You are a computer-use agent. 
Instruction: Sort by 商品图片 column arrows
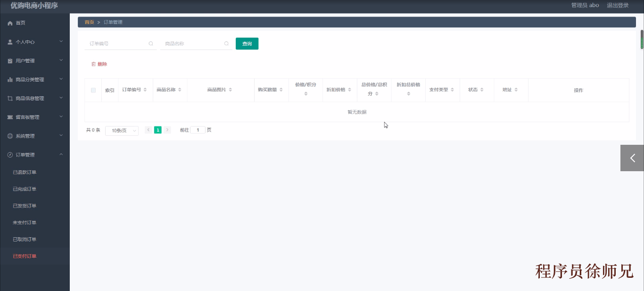point(230,90)
